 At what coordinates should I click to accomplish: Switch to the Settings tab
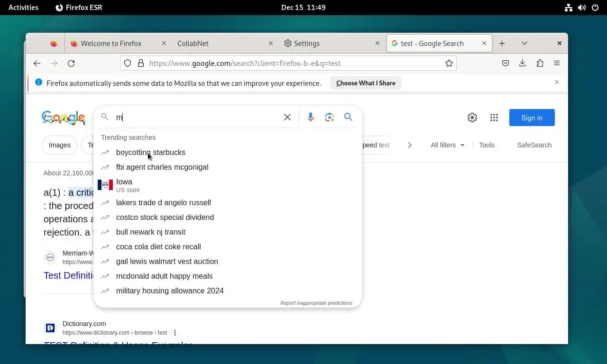click(332, 43)
